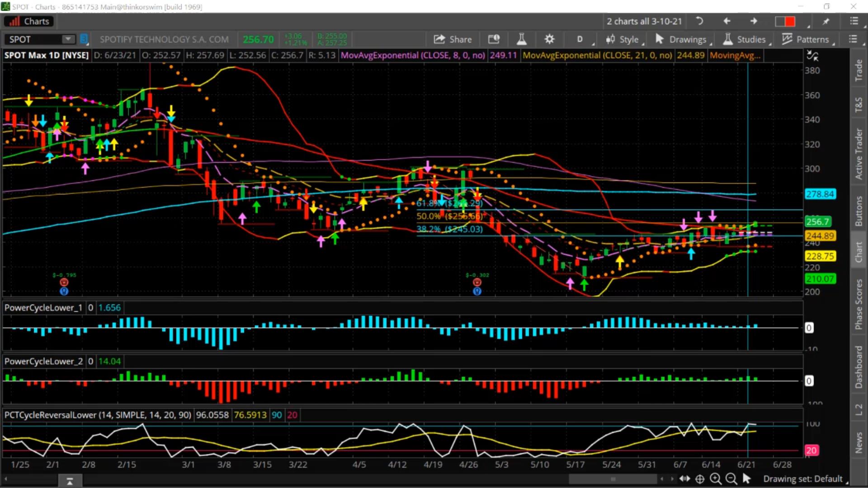Viewport: 868px width, 488px height.
Task: Click the 244.89 yellow price label
Action: click(x=820, y=236)
